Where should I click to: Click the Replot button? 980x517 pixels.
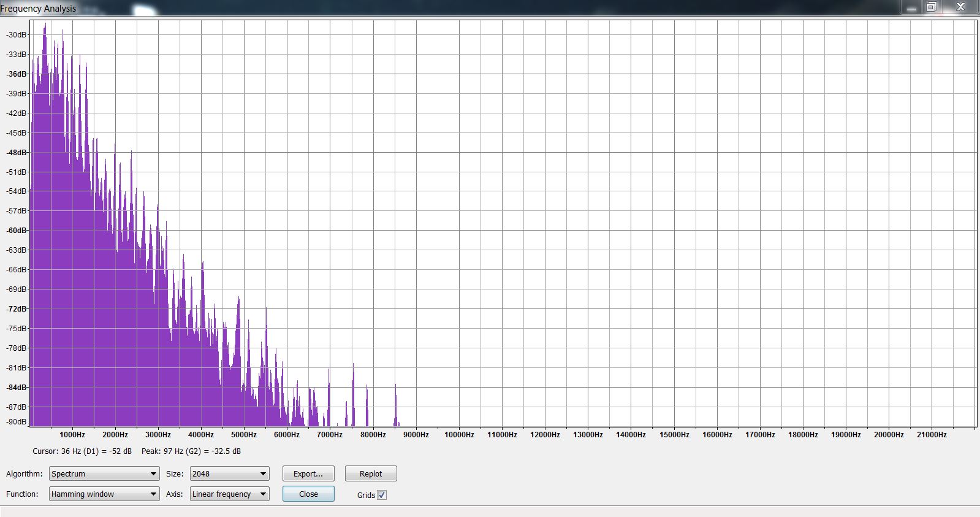pyautogui.click(x=371, y=473)
